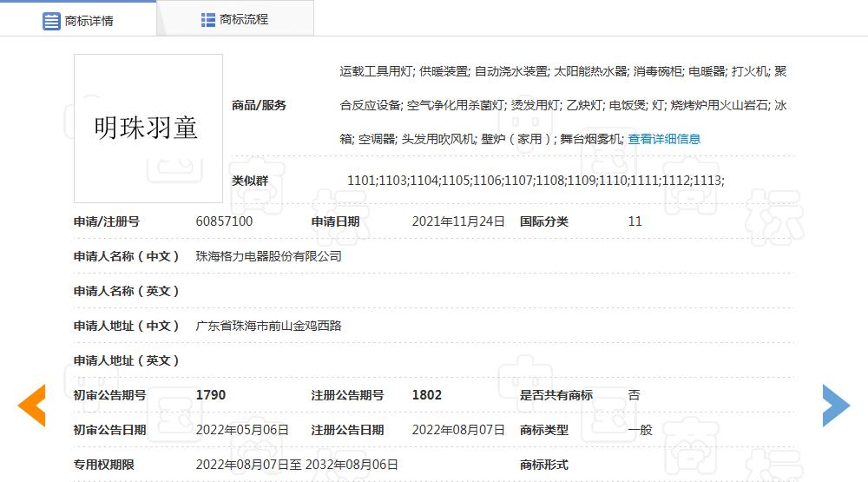Click the 是否共有商标 label
The height and width of the screenshot is (482, 868).
coord(556,395)
